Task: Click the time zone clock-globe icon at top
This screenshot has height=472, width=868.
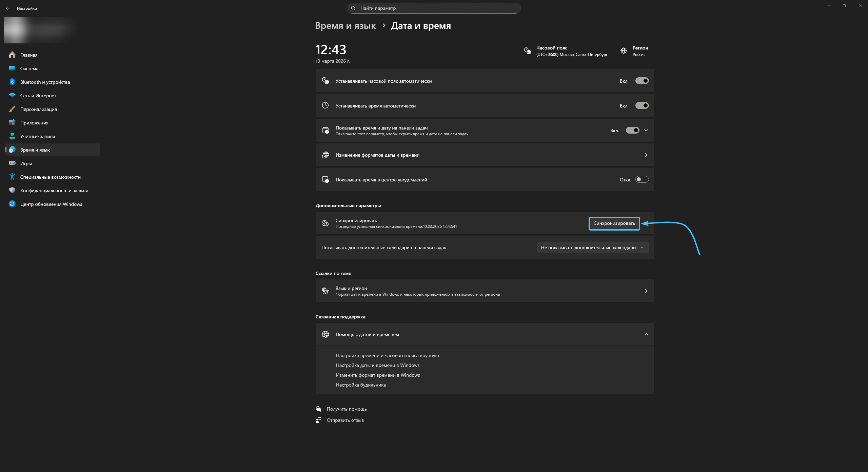Action: click(528, 51)
